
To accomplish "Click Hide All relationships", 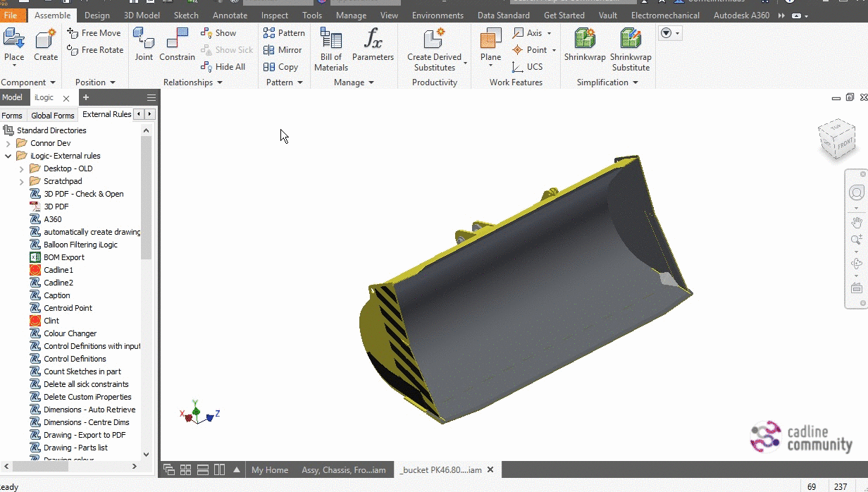I will [223, 67].
